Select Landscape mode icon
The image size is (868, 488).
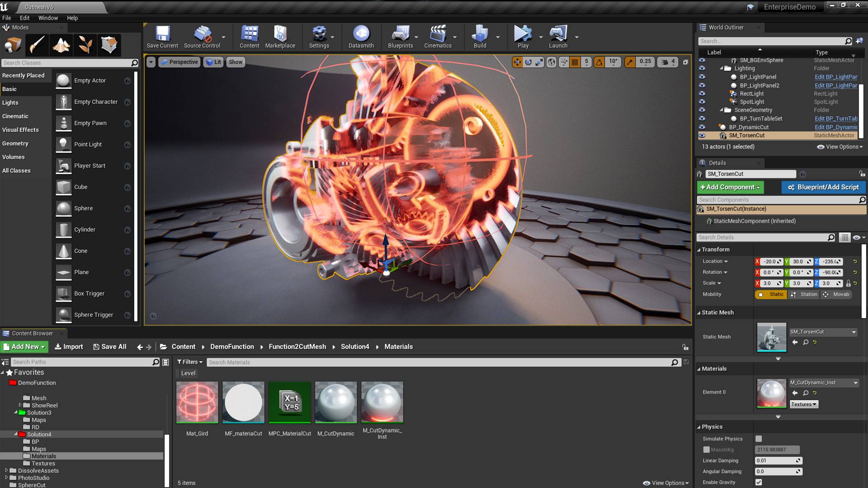coord(61,45)
